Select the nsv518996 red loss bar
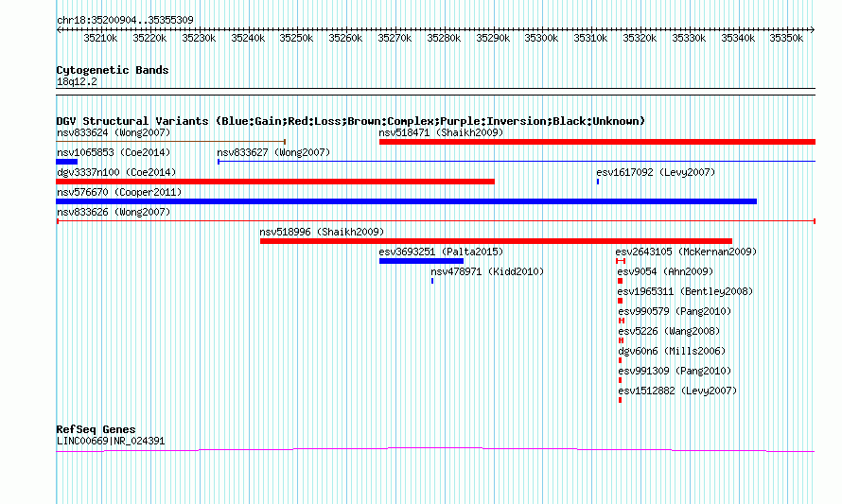Image resolution: width=842 pixels, height=504 pixels. [x=496, y=241]
